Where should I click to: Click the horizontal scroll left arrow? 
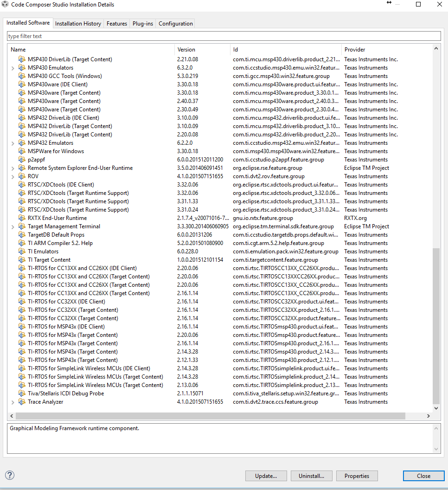[x=12, y=416]
